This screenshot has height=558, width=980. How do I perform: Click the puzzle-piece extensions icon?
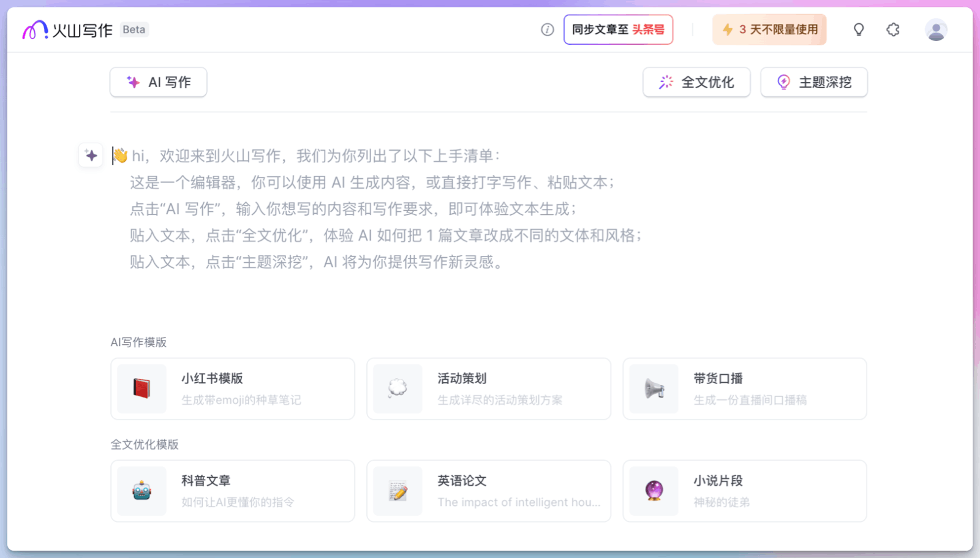(893, 29)
